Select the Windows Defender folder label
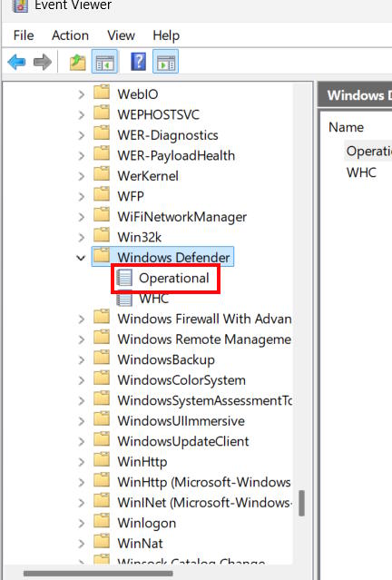This screenshot has width=392, height=580. pos(173,258)
